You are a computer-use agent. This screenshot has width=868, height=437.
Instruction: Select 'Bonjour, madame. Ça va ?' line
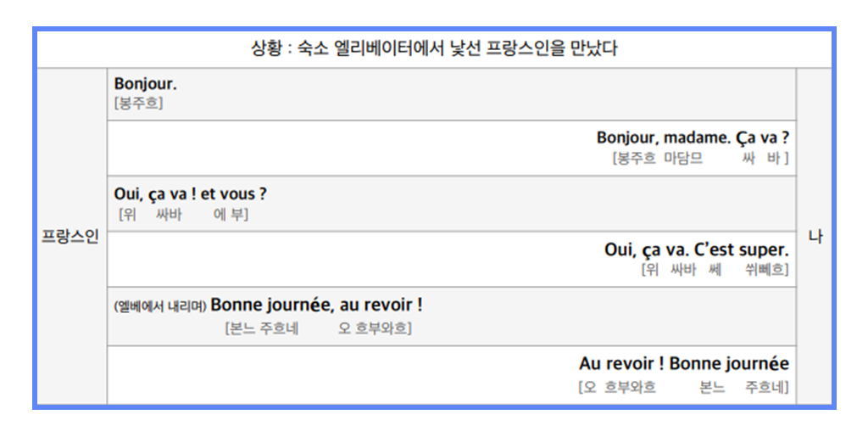point(693,137)
